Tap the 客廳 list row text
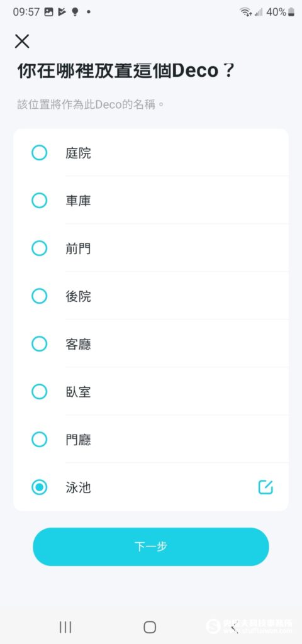This screenshot has width=302, height=644. tap(78, 344)
